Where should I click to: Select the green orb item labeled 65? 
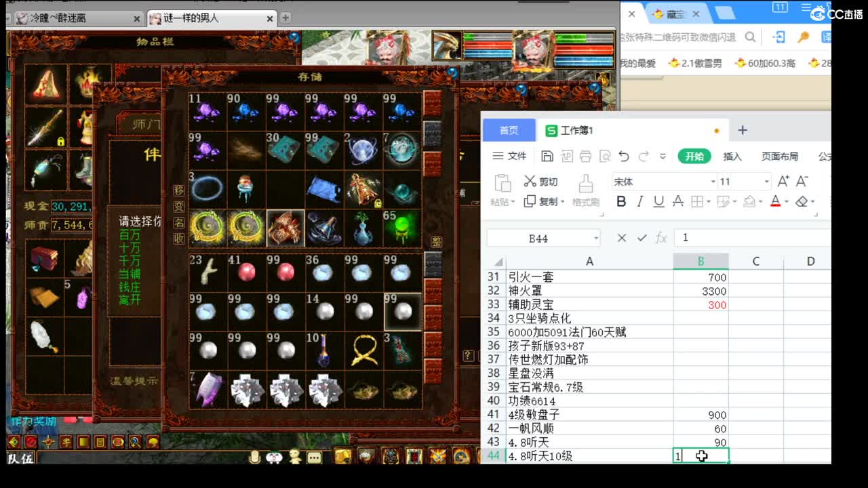click(x=401, y=228)
